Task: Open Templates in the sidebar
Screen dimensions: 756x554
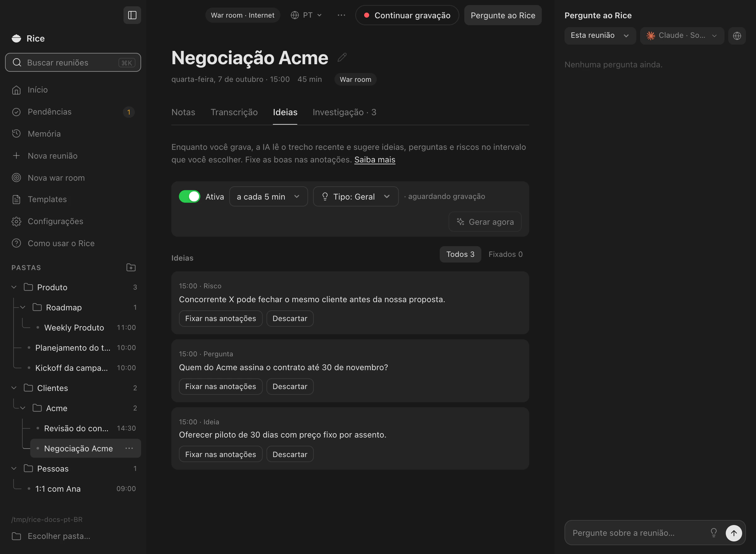Action: click(73, 199)
